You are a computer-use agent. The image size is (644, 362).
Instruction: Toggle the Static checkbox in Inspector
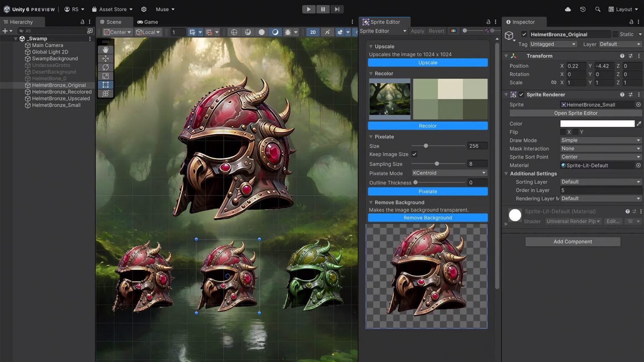point(615,34)
